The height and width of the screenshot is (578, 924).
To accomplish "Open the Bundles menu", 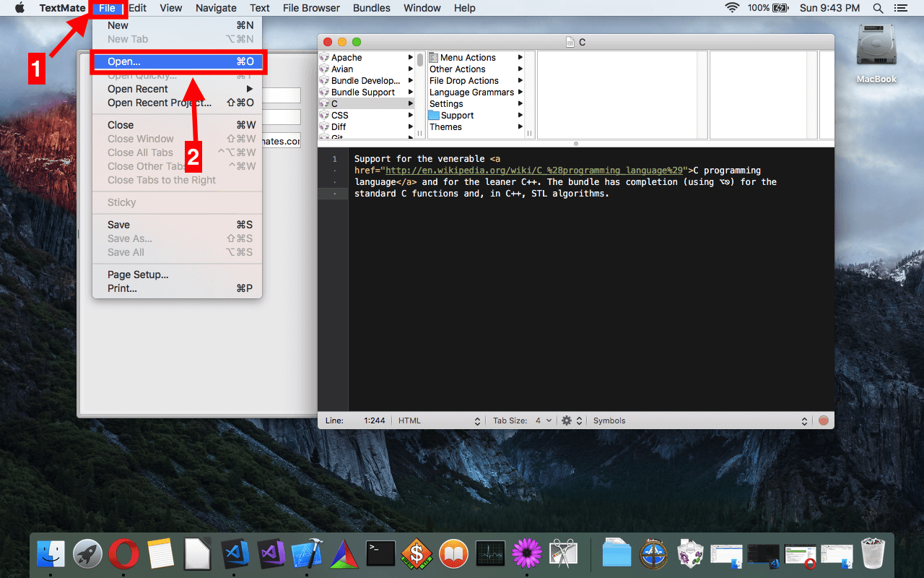I will pos(372,8).
